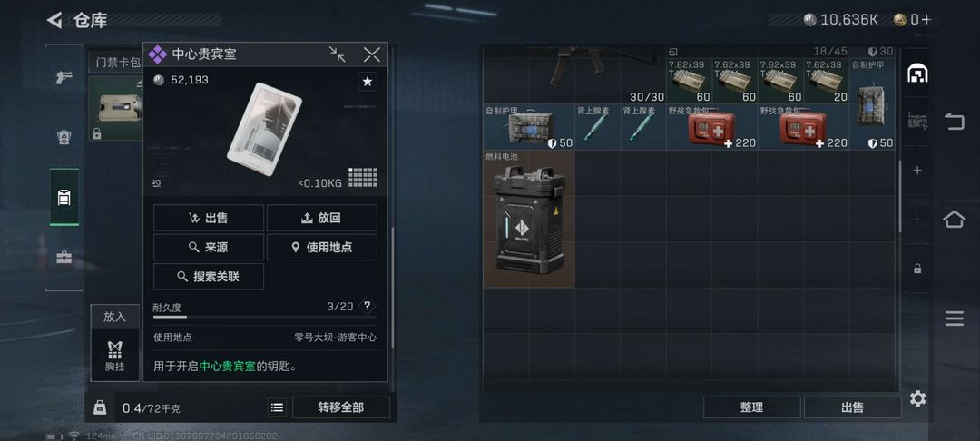Show 使用地点 usage location
Image resolution: width=980 pixels, height=441 pixels.
[322, 248]
